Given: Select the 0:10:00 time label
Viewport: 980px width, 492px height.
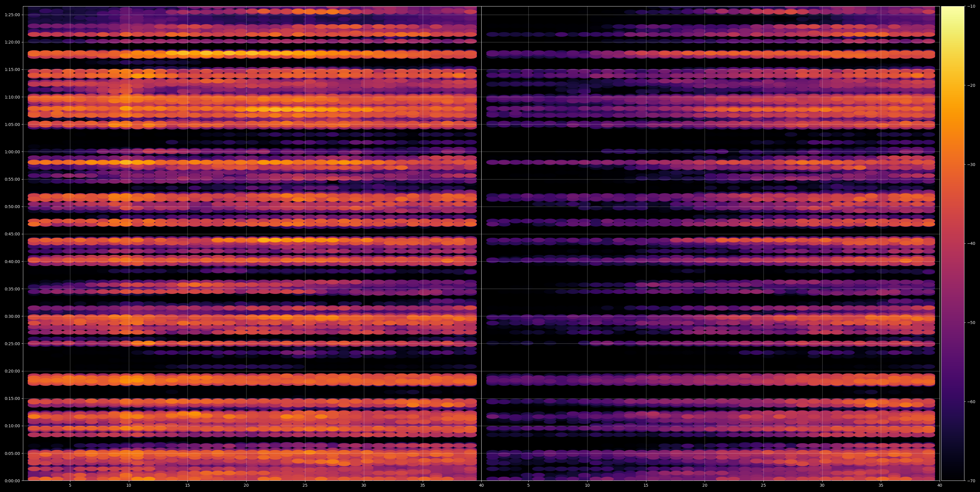Looking at the screenshot, I should tap(12, 426).
